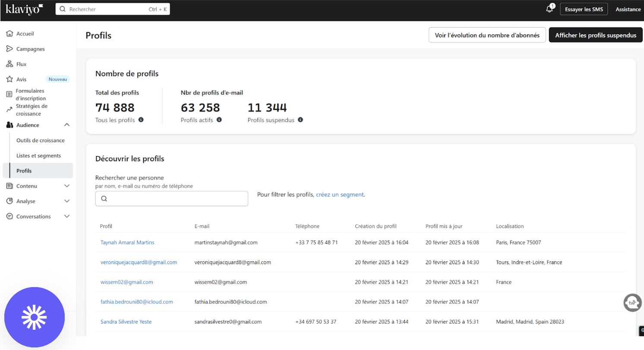Click the Conversations chat bubble icon
This screenshot has height=350, width=644.
click(9, 216)
